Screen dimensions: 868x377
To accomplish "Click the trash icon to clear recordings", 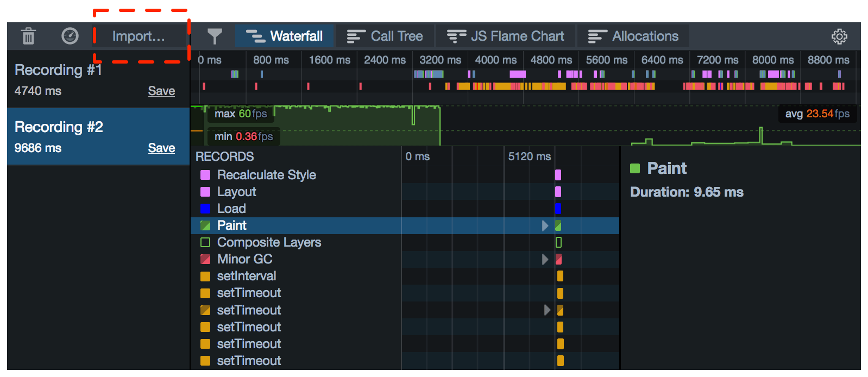I will coord(28,36).
